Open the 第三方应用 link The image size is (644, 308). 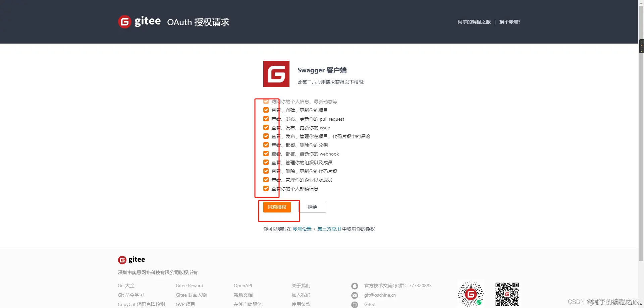click(x=329, y=229)
